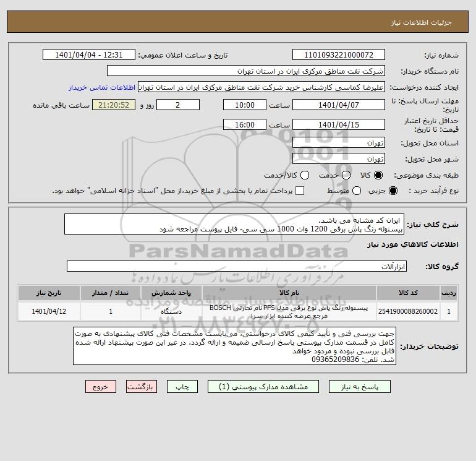Click the کد کالا column header

tap(408, 293)
